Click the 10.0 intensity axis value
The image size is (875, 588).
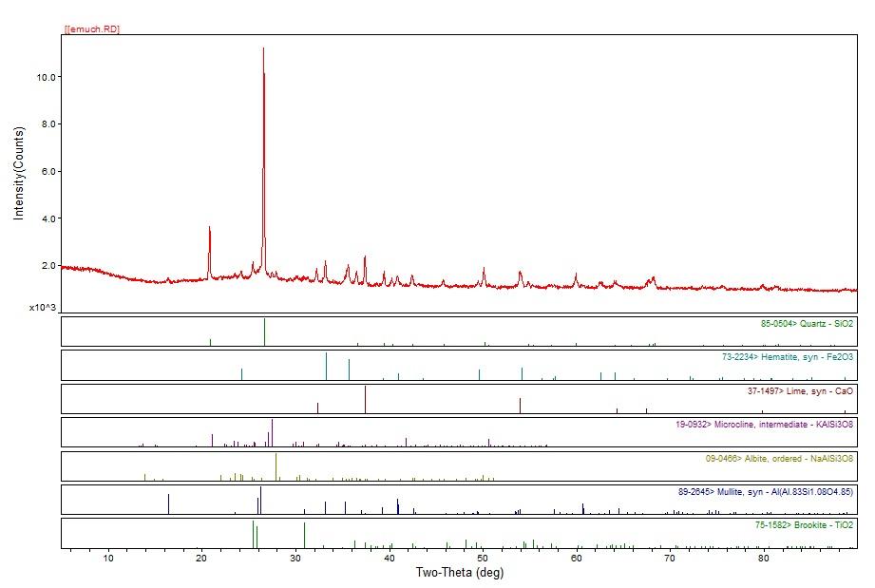click(x=47, y=77)
